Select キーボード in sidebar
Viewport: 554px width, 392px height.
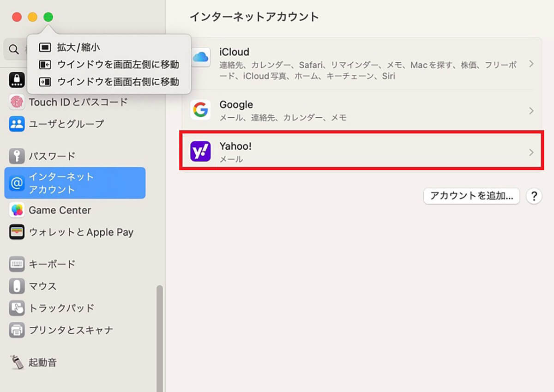tap(75, 264)
